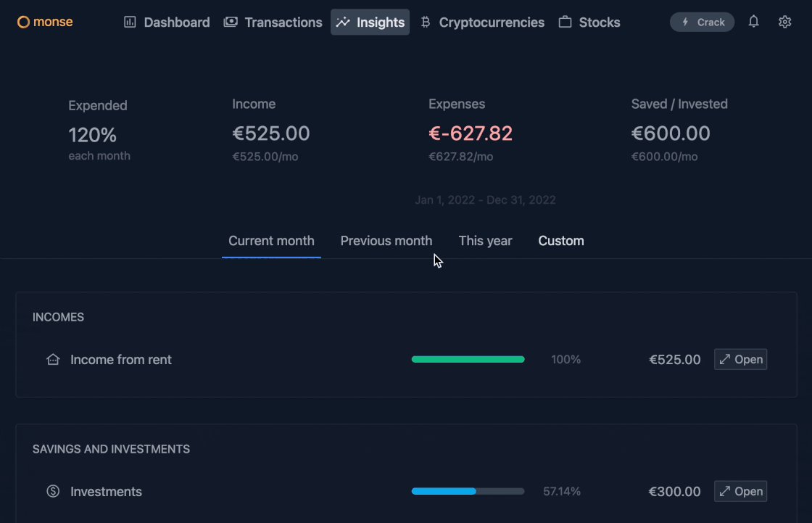Open settings gear icon
Screen dimensions: 812x523
(x=784, y=22)
